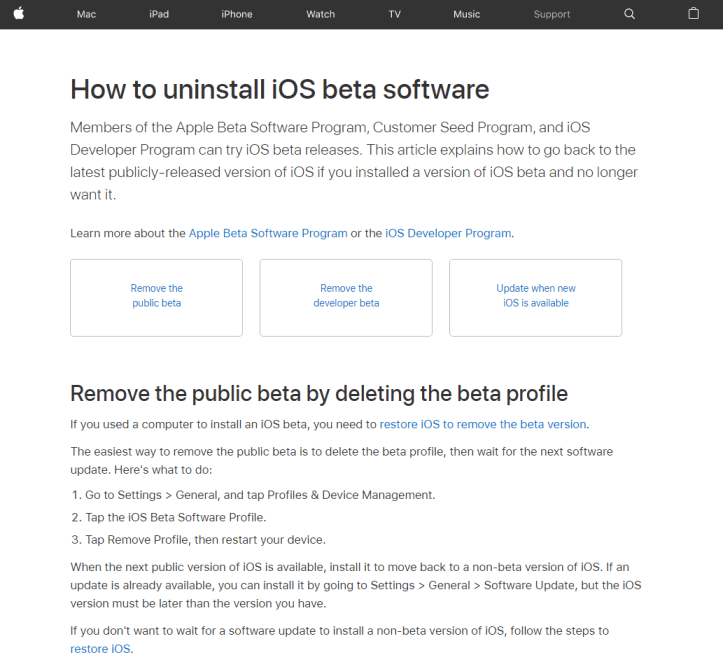Jump to Remove the public beta card
The height and width of the screenshot is (669, 723).
tap(156, 297)
